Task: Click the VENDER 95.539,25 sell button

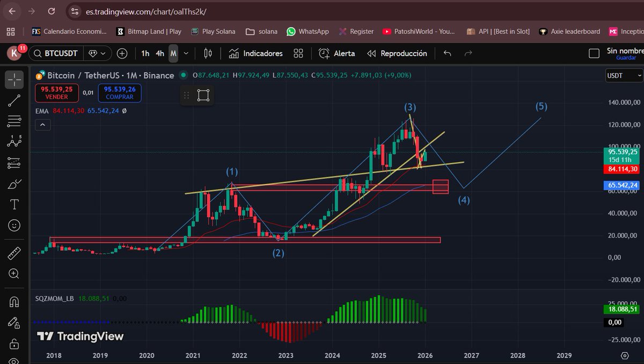Action: pyautogui.click(x=57, y=93)
